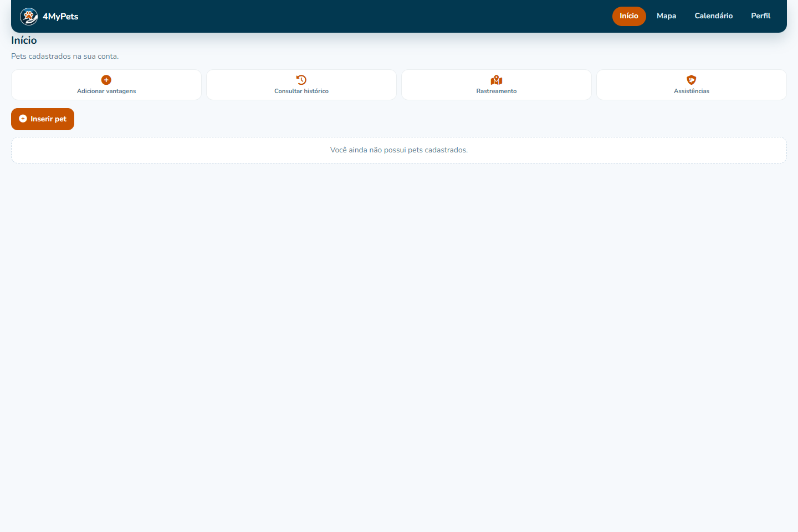Click the 'Você ainda não possui pets cadastrados.' message
Screen dimensions: 798x532
(399, 150)
